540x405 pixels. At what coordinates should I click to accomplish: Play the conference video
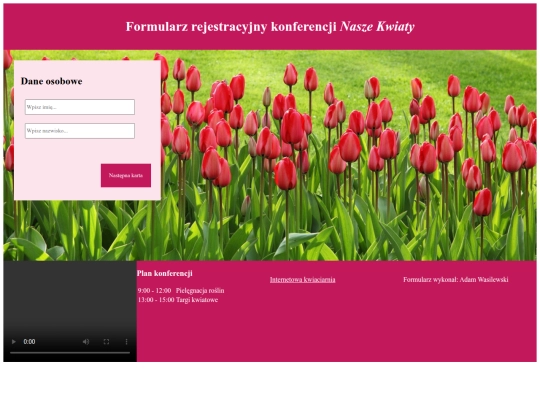[14, 342]
